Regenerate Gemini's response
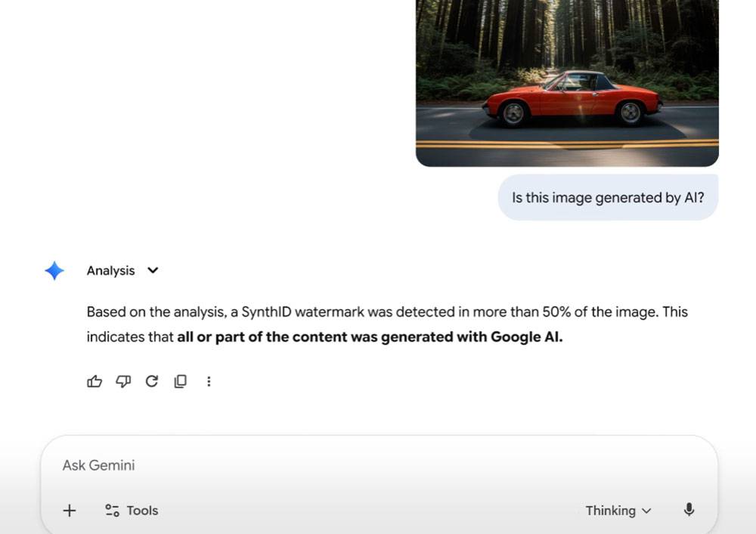Image resolution: width=756 pixels, height=534 pixels. [151, 381]
